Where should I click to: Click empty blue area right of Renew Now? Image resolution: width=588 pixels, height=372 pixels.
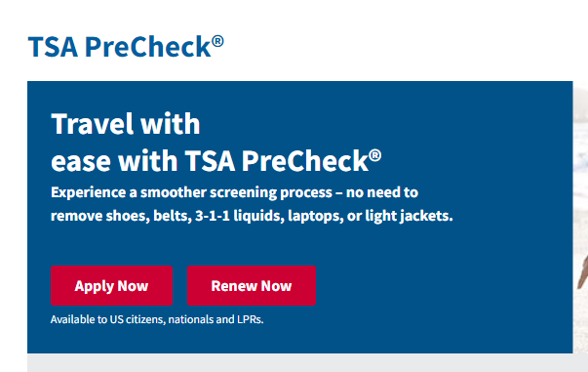443,286
